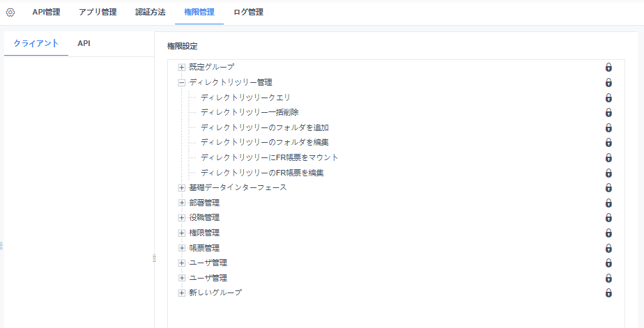
Task: Click the settings gear icon beside API管理
Action: point(10,13)
